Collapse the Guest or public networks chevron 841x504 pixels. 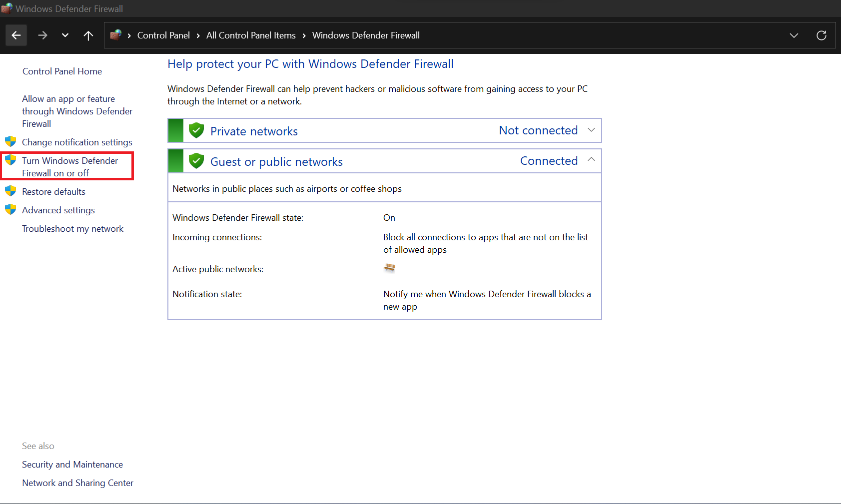pos(591,159)
